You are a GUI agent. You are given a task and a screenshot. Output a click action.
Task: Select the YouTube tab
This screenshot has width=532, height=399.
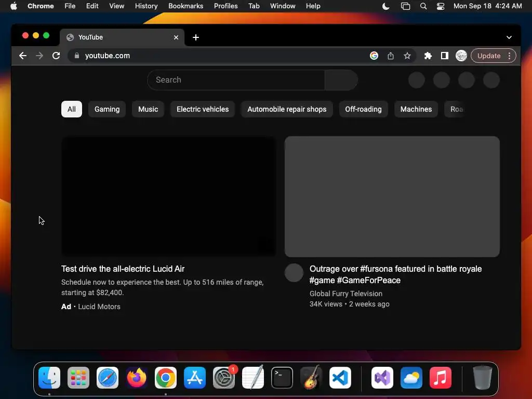point(122,37)
